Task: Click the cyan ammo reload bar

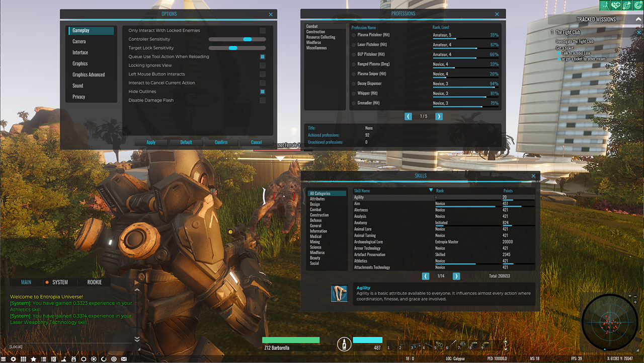Action: coord(368,340)
